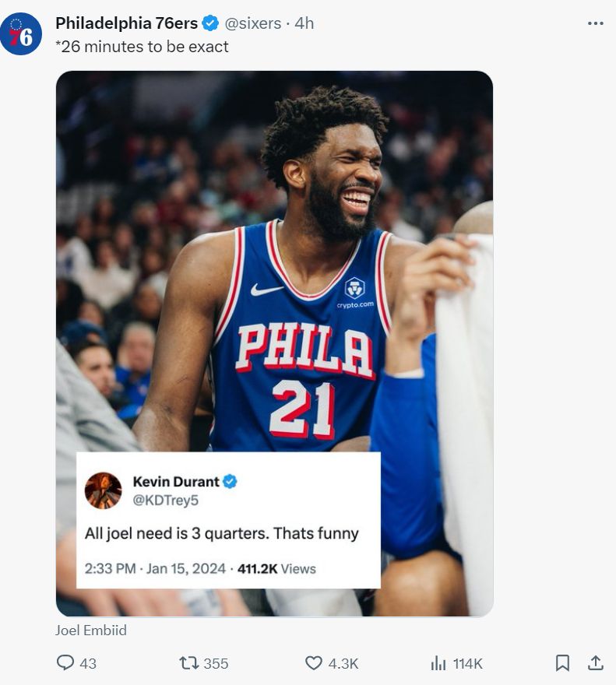
Task: Click the "355" retweet count
Action: (216, 663)
